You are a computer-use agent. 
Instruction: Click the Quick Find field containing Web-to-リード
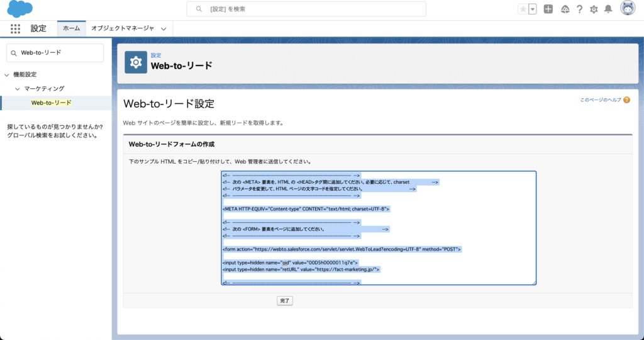(55, 53)
